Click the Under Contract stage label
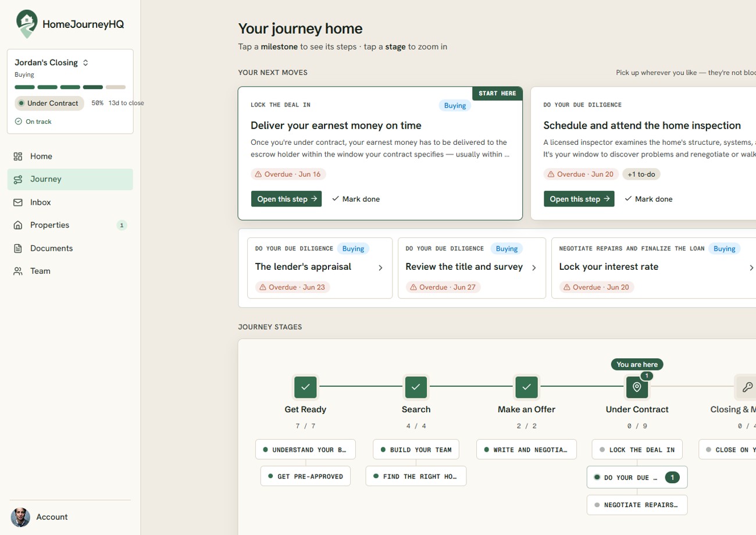Screen dimensions: 756x535 (637, 409)
